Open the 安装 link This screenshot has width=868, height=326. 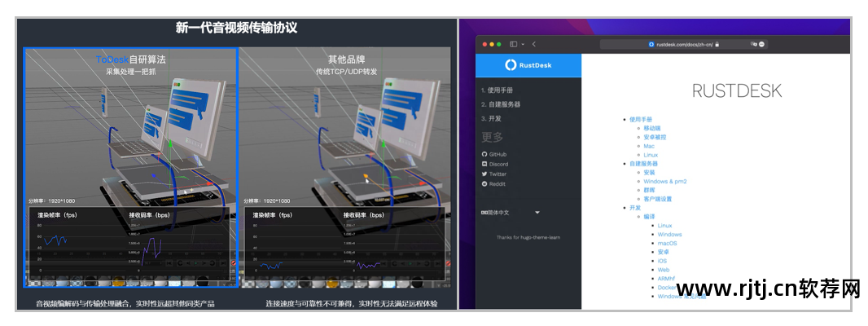649,173
